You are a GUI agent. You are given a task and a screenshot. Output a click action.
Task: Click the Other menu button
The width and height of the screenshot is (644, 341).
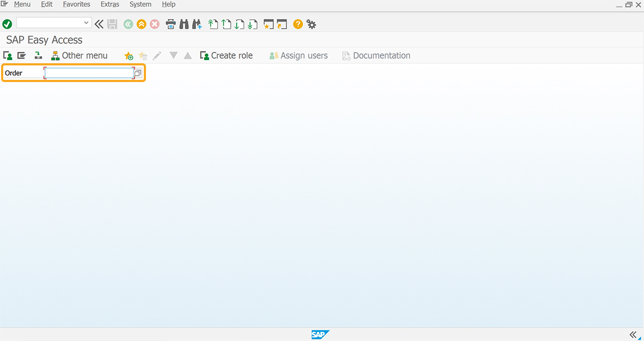(x=79, y=55)
